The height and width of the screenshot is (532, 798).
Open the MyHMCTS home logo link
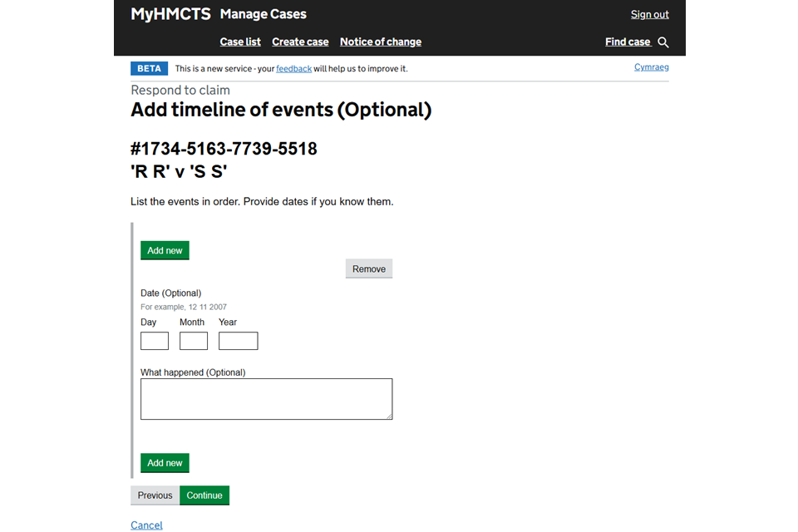170,14
